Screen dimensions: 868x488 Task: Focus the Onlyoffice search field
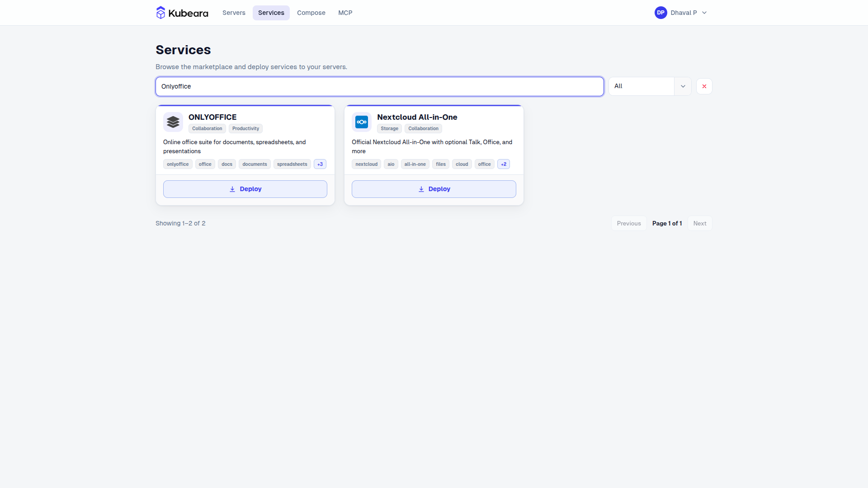tap(380, 86)
